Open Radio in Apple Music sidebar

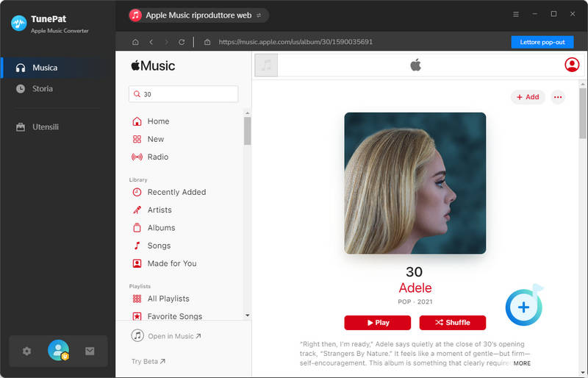pyautogui.click(x=150, y=157)
